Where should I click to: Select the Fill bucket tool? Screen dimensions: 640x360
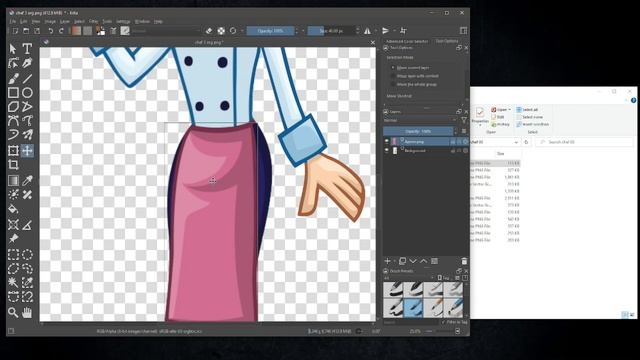(13, 209)
